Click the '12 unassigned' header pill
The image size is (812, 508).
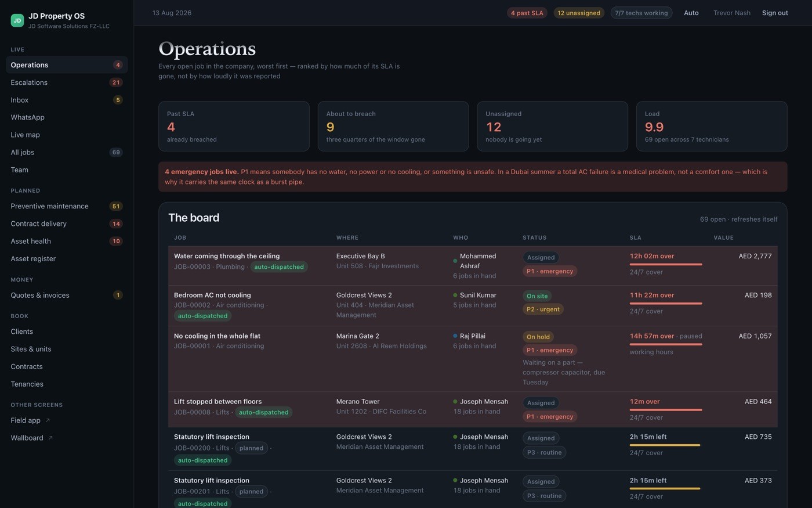(579, 13)
